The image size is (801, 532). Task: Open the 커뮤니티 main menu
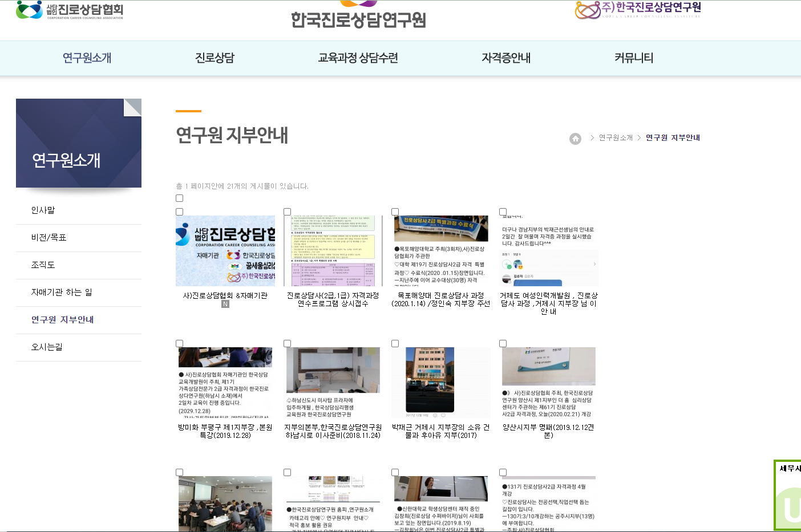[x=634, y=58]
